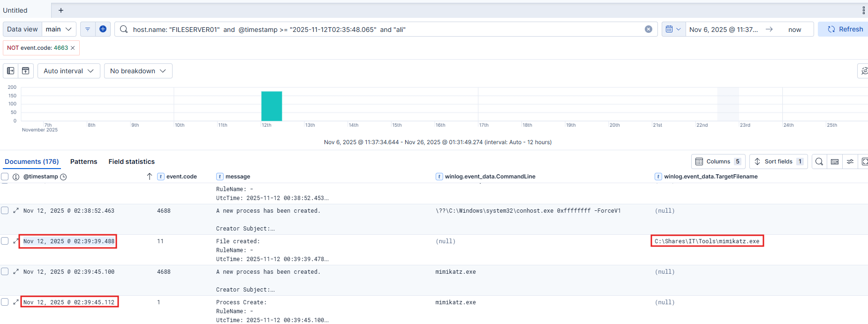Click the search icon in the table toolbar
The height and width of the screenshot is (324, 868).
click(819, 162)
